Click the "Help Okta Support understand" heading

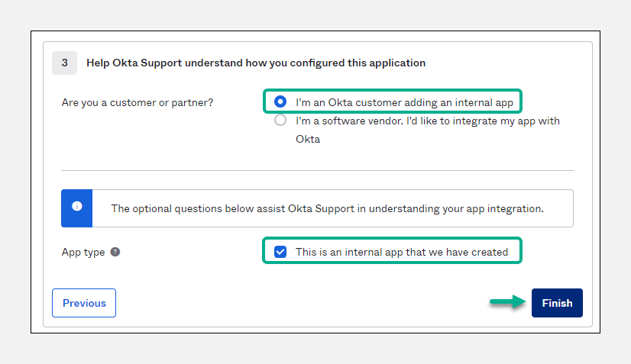256,63
